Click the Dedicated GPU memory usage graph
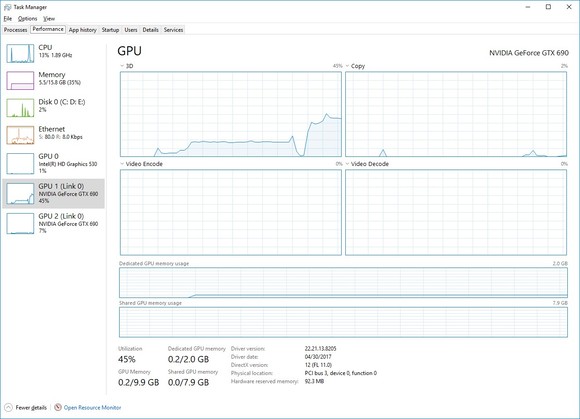 point(343,283)
